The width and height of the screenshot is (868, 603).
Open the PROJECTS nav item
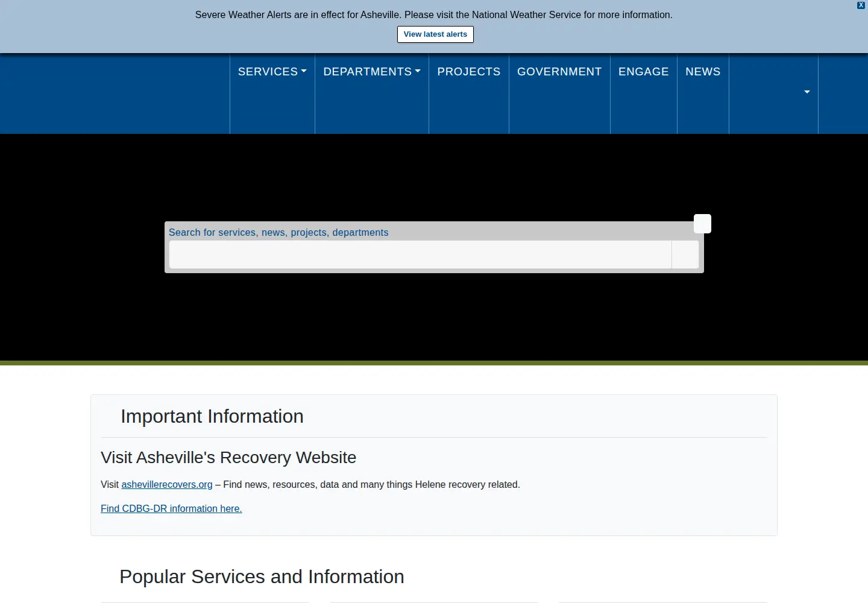469,72
